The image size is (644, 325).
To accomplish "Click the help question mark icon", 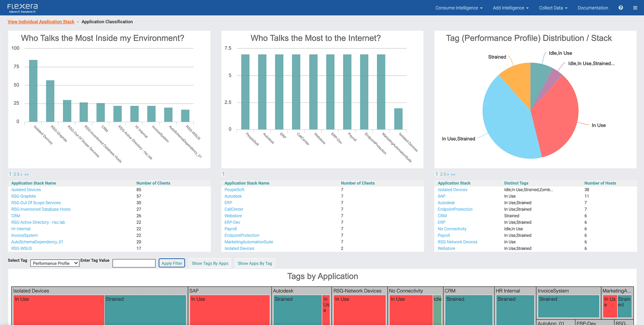I will click(620, 8).
